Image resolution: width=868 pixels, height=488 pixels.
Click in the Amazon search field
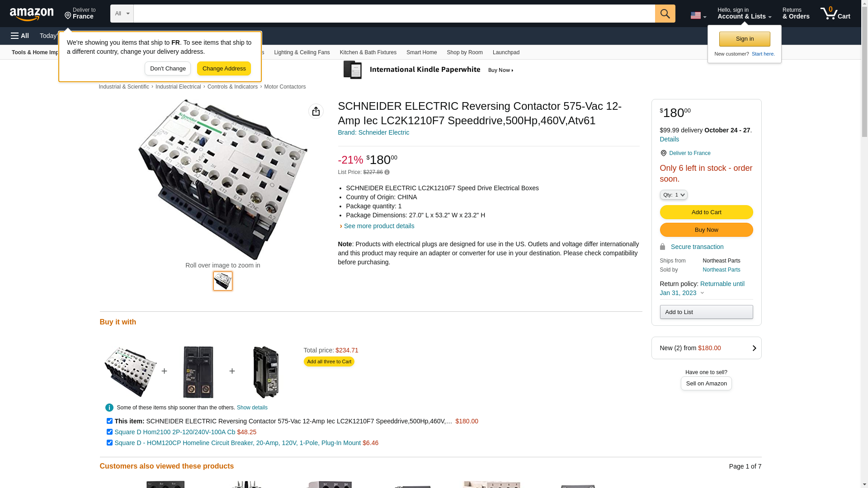pyautogui.click(x=394, y=14)
